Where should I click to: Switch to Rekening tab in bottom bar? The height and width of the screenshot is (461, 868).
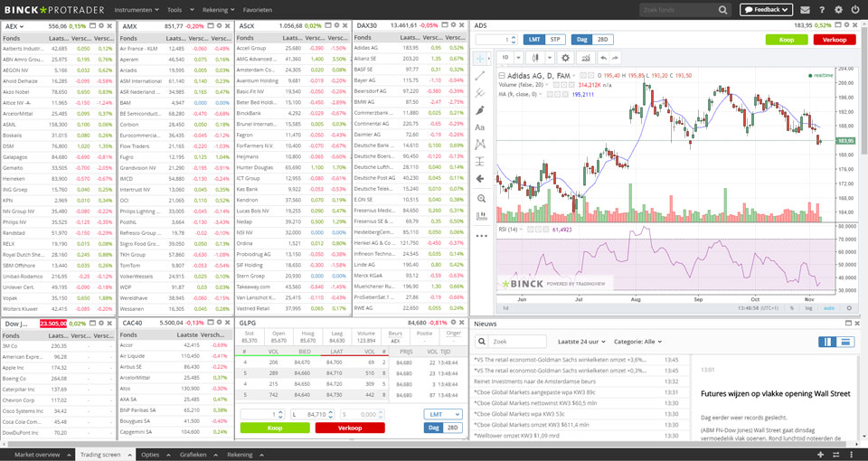240,455
